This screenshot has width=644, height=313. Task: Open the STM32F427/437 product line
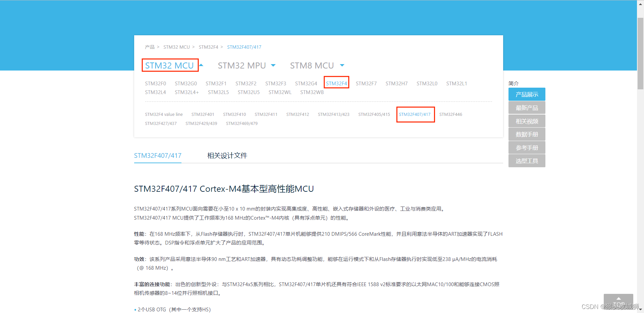pyautogui.click(x=161, y=124)
